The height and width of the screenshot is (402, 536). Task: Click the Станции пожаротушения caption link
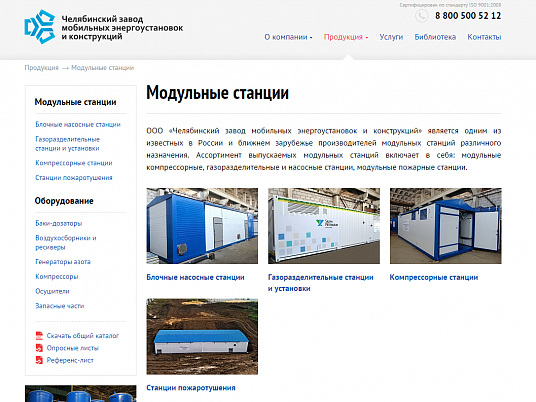pyautogui.click(x=191, y=388)
